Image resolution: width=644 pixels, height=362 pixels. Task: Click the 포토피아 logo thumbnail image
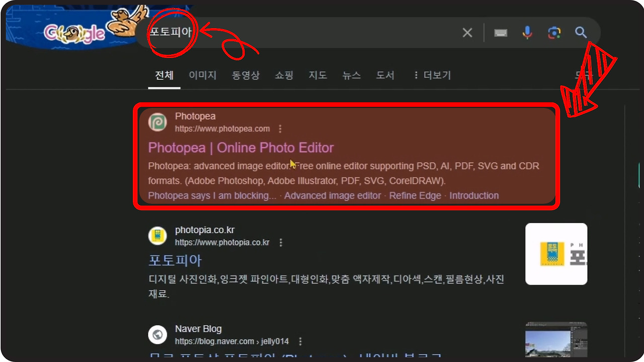click(x=556, y=254)
